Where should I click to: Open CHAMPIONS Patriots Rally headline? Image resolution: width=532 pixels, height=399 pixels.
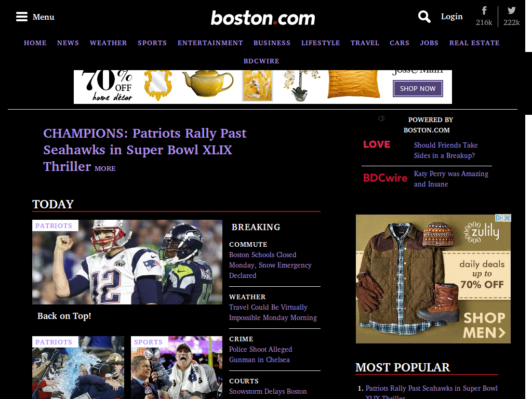pyautogui.click(x=144, y=150)
